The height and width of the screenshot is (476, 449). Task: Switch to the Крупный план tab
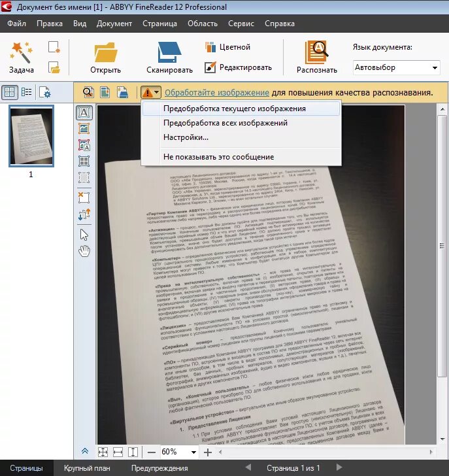click(x=87, y=467)
